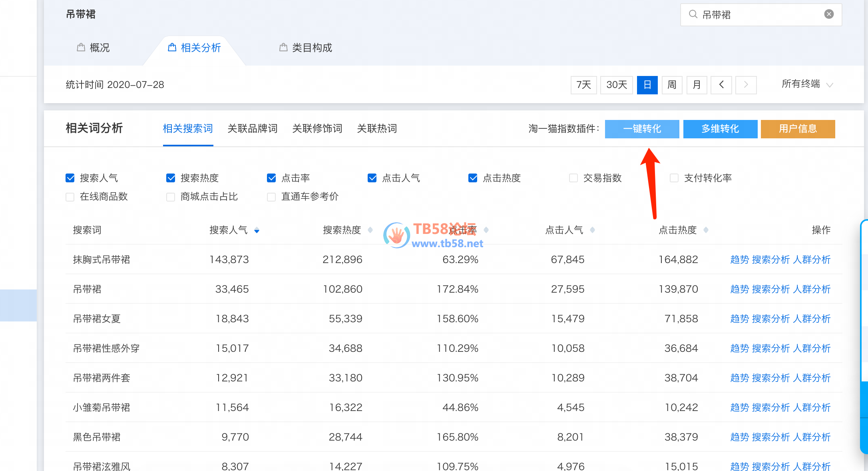Click the 黑色吊带裙 search term cell
Image resolution: width=868 pixels, height=471 pixels.
(x=97, y=437)
